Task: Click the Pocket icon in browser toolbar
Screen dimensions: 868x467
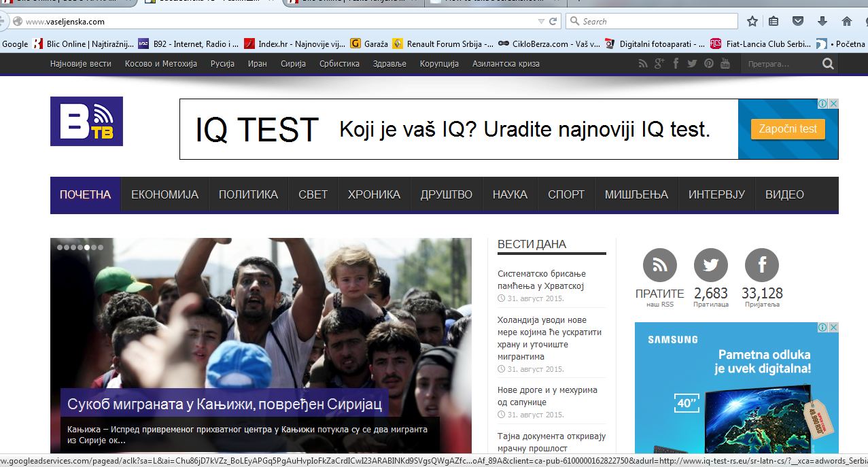Action: (x=799, y=21)
